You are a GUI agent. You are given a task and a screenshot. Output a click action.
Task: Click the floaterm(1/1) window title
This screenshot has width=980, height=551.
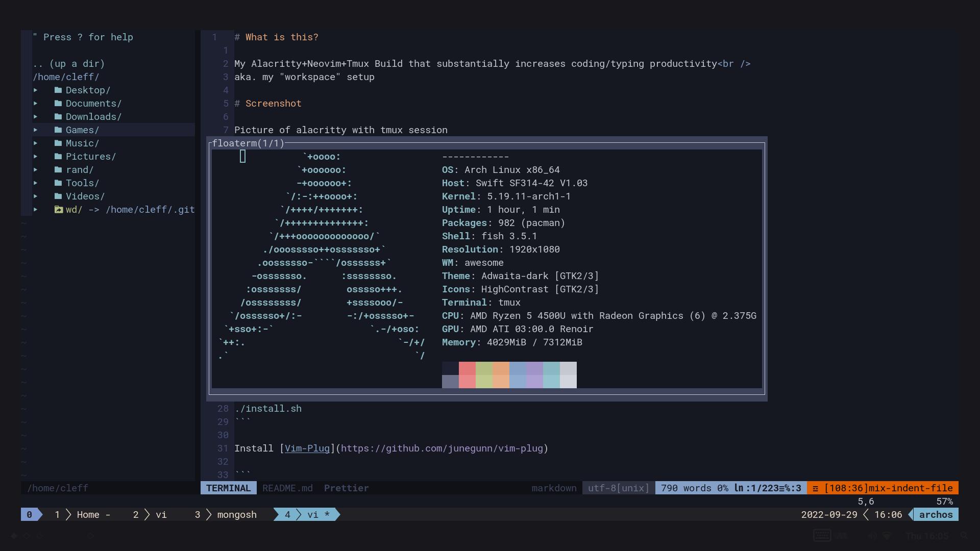click(248, 143)
